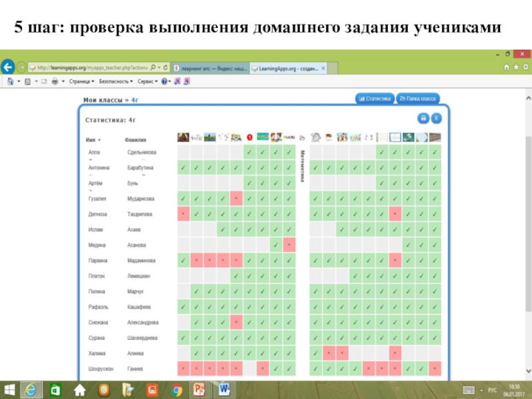Click the Статистика button

pos(374,98)
